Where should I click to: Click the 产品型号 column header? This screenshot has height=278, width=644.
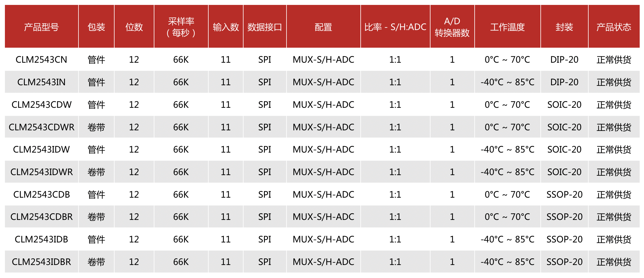coord(41,27)
